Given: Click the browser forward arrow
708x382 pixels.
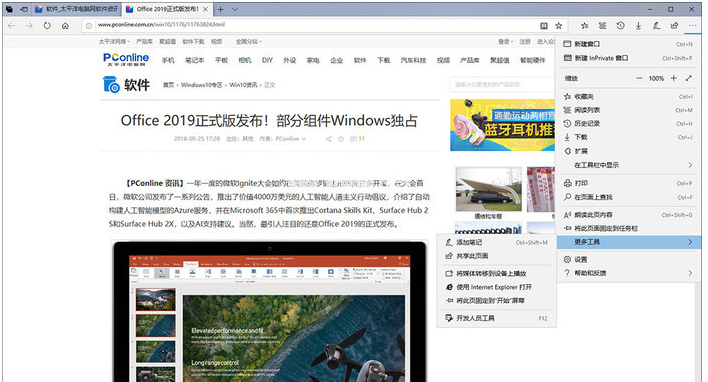Looking at the screenshot, I should click(29, 26).
